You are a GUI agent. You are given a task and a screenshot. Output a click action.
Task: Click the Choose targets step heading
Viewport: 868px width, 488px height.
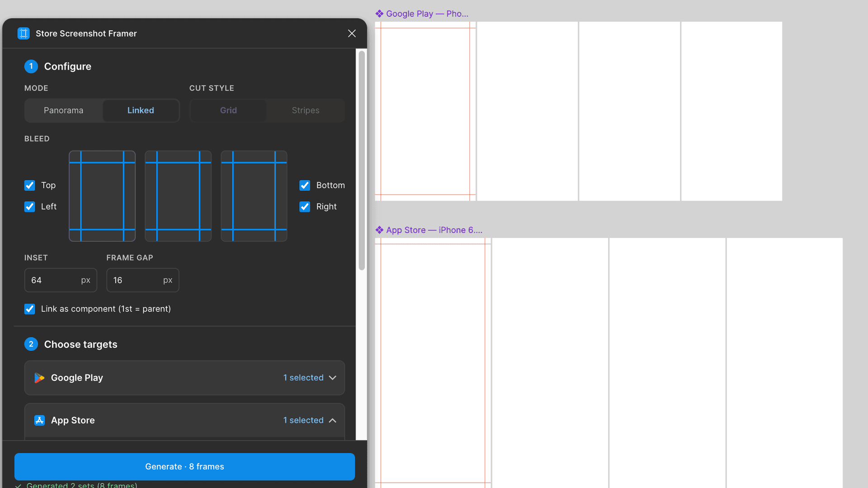(80, 344)
